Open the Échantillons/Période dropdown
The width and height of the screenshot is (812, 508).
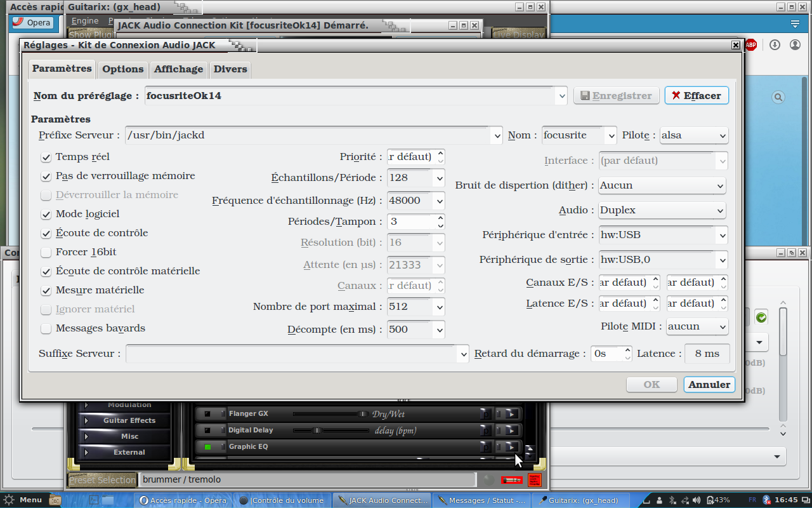pos(416,178)
